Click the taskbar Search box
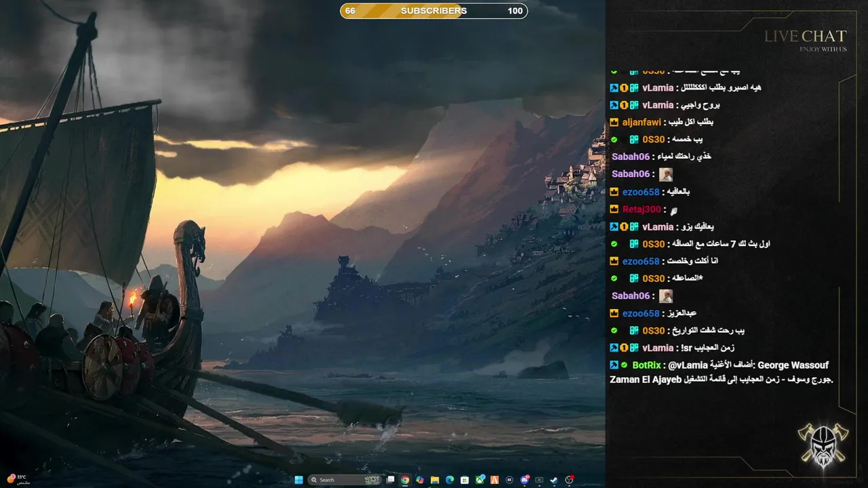This screenshot has width=868, height=488. (x=344, y=480)
